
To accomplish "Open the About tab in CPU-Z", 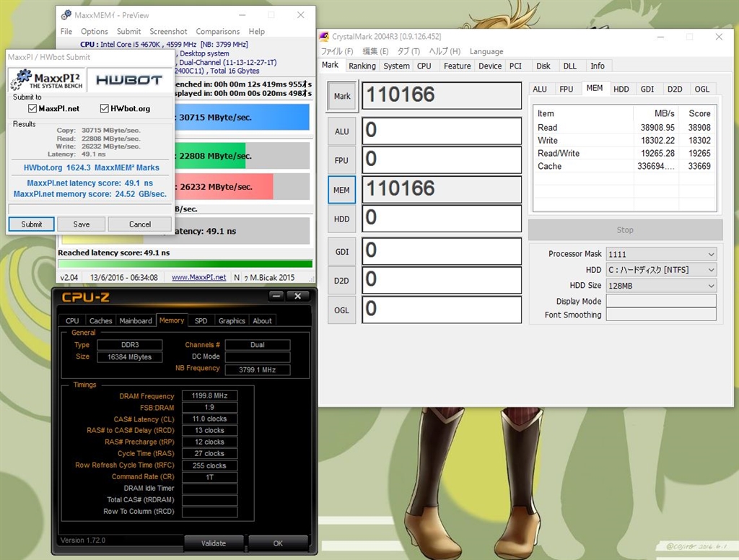I will (x=262, y=320).
